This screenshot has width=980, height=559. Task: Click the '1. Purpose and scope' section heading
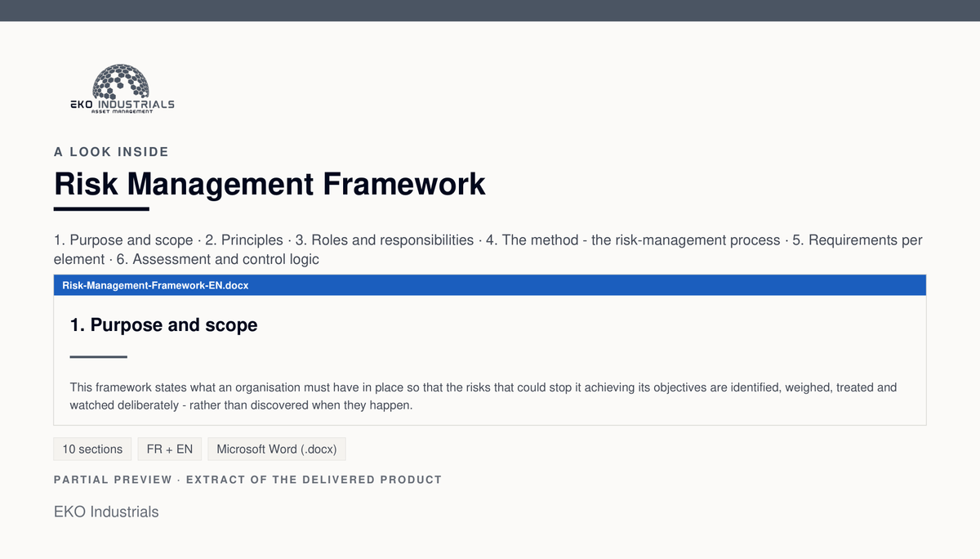click(x=164, y=325)
